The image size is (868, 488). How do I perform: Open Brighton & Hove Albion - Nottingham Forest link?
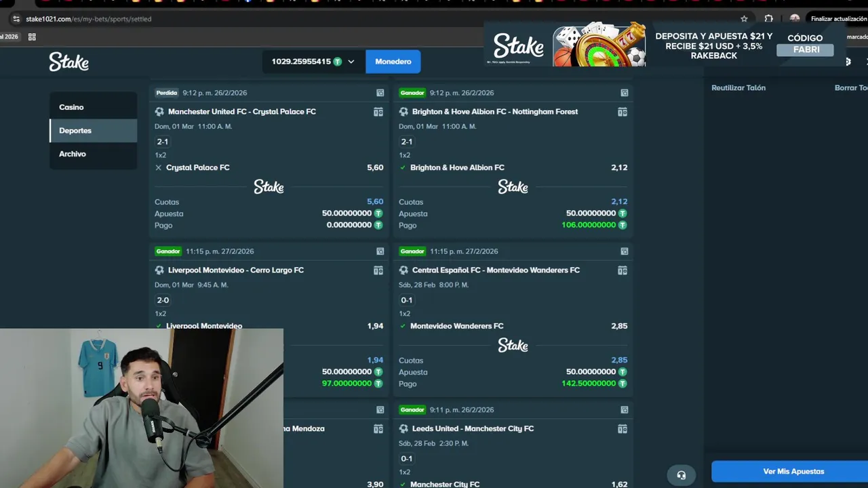click(x=495, y=112)
